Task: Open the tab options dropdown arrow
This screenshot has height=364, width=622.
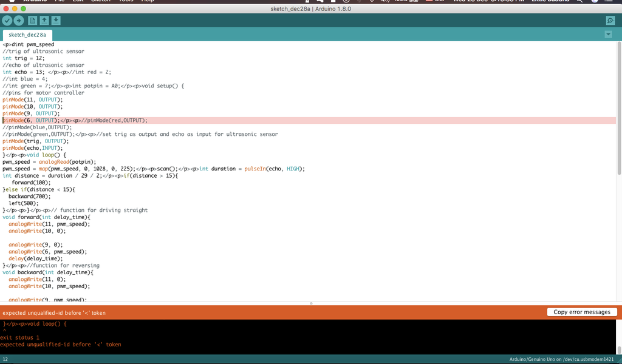Action: [x=609, y=34]
